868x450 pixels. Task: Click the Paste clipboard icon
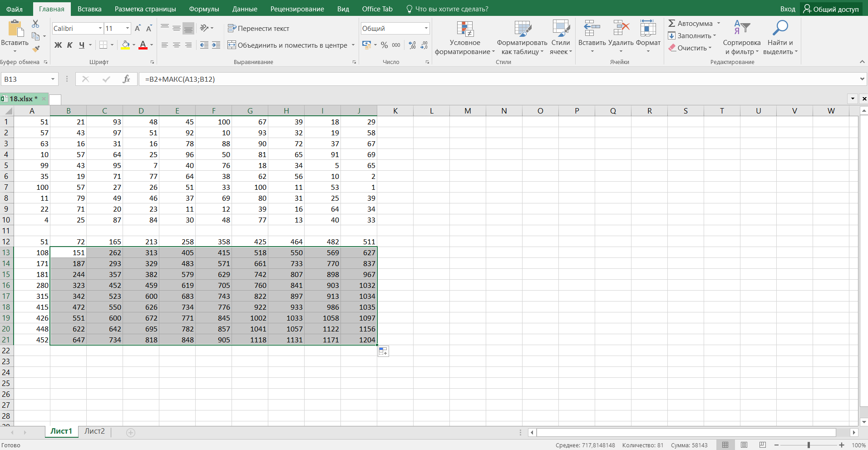[15, 28]
